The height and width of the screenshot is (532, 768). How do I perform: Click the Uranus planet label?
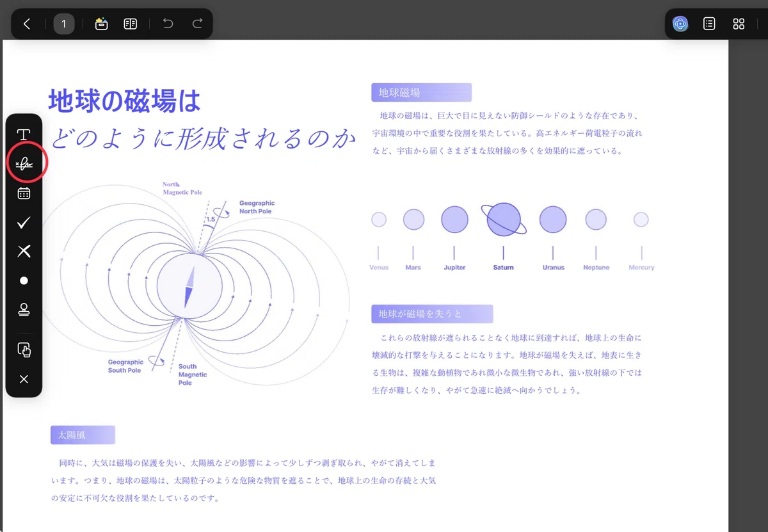point(554,268)
